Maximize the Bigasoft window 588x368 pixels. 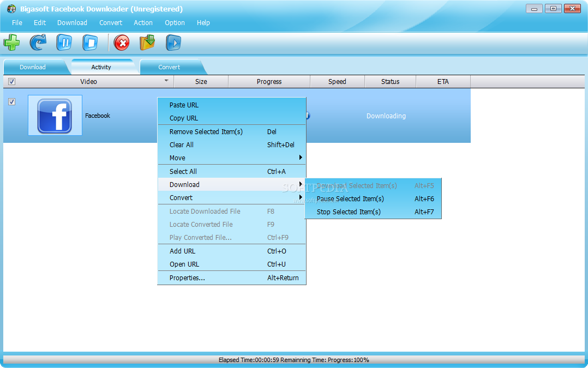553,8
